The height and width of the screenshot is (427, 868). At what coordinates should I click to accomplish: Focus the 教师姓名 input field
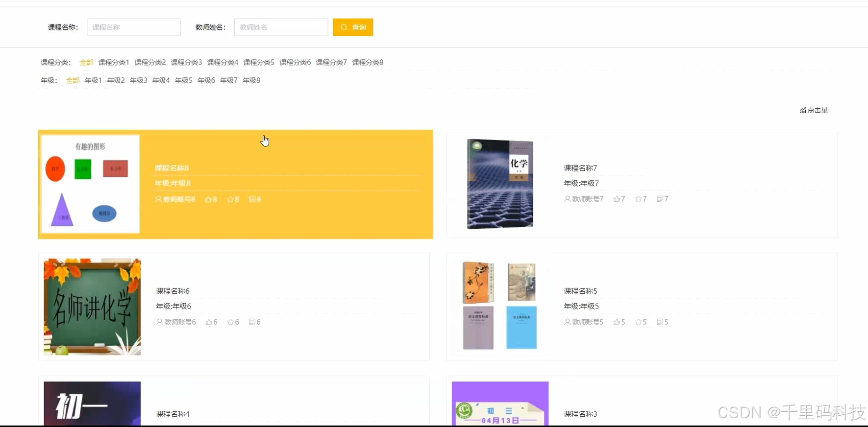point(281,27)
